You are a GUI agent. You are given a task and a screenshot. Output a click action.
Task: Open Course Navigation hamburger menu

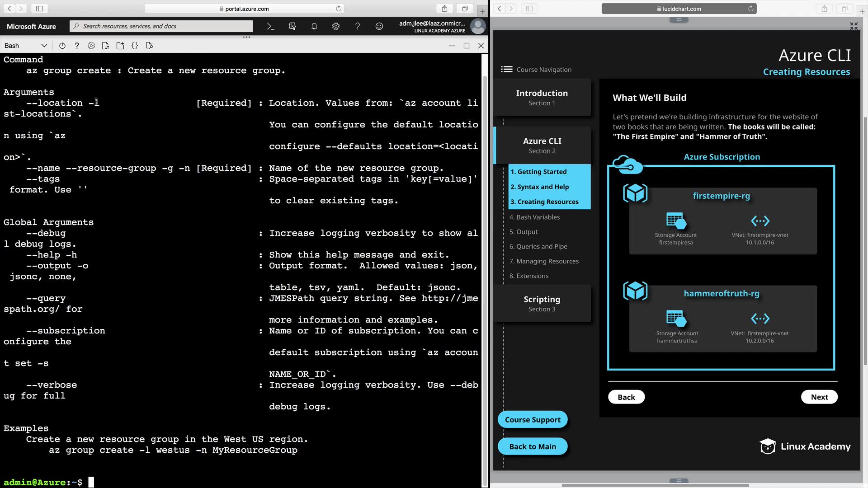[506, 70]
